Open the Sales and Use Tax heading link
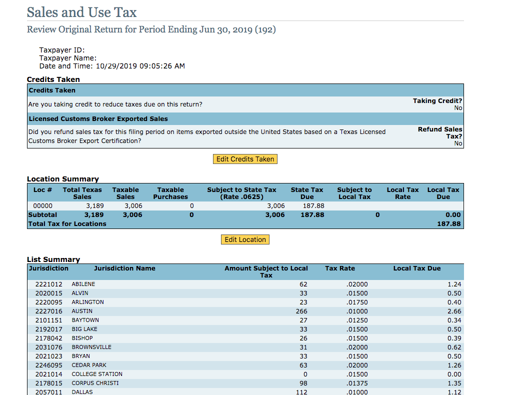 (81, 12)
